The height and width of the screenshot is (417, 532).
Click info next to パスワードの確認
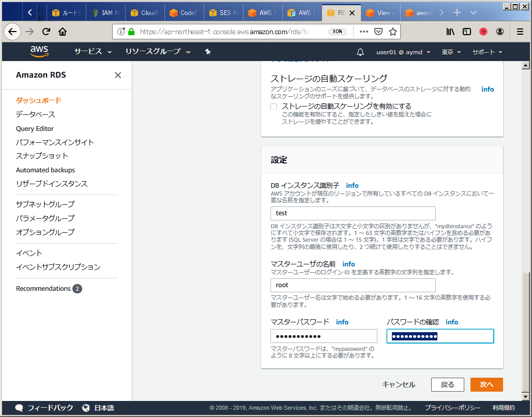pyautogui.click(x=451, y=322)
